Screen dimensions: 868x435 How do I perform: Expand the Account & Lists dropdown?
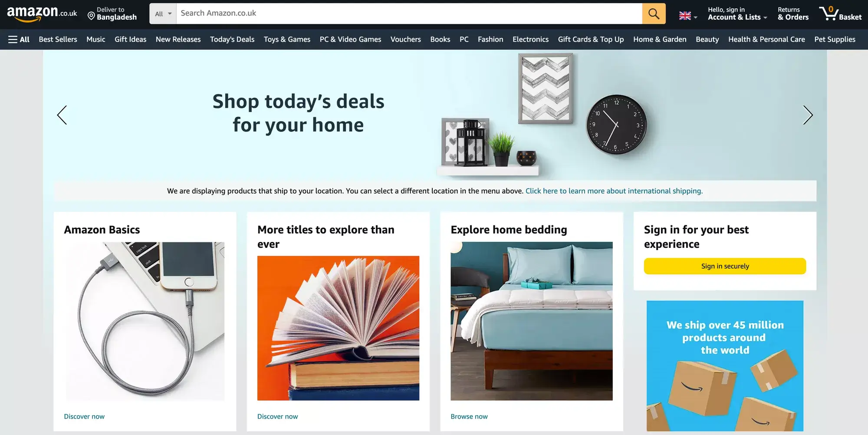[737, 13]
